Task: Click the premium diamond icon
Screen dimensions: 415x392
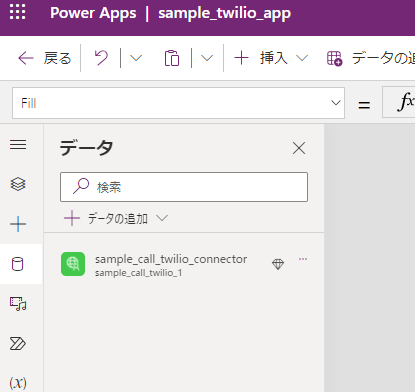Action: (x=278, y=264)
